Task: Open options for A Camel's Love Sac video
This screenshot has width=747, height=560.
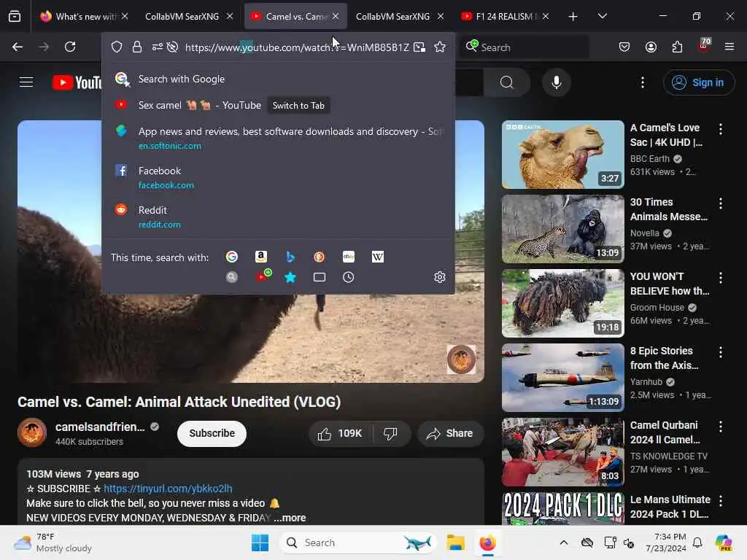Action: pyautogui.click(x=720, y=129)
